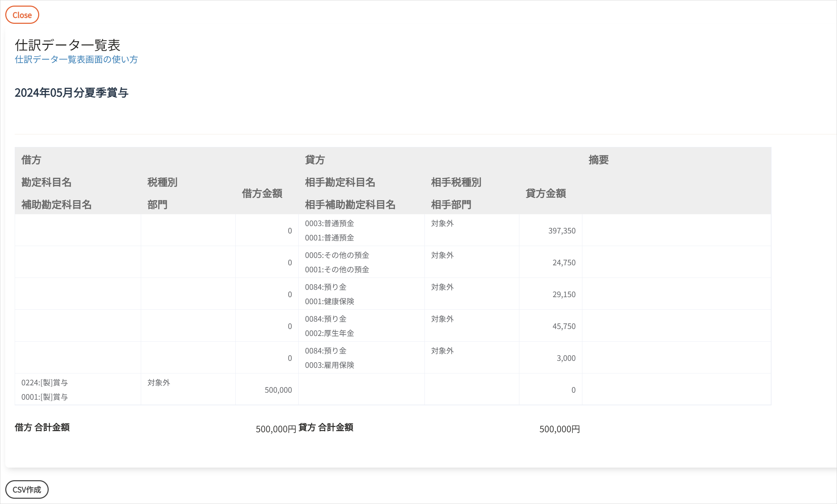Select the 0003:普通預金 account cell
The height and width of the screenshot is (504, 837).
click(330, 223)
